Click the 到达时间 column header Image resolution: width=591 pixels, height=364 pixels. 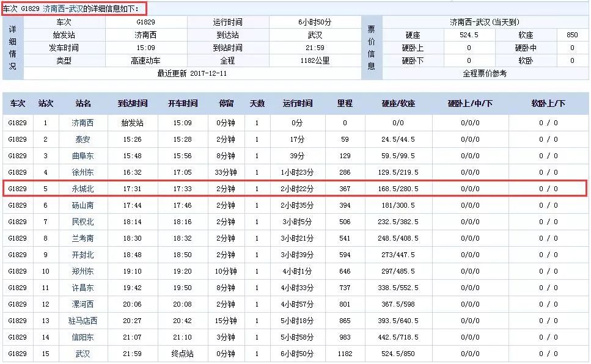[132, 104]
